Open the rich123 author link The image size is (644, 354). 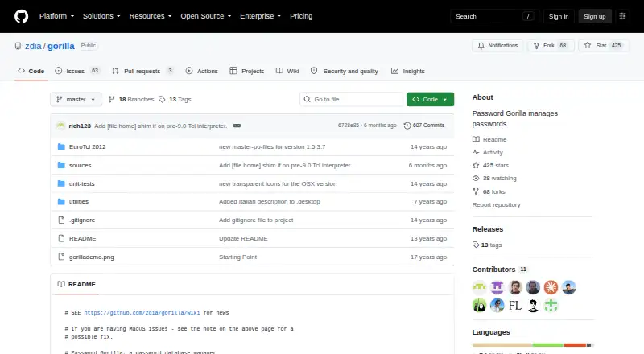coord(80,126)
